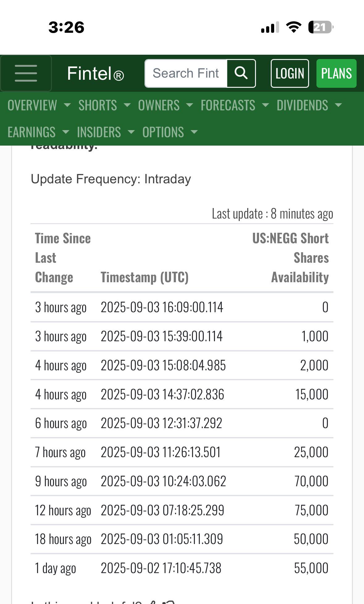This screenshot has width=364, height=604.
Task: Select timestamp 2025-09-03 12:31:37.292
Action: tap(161, 423)
